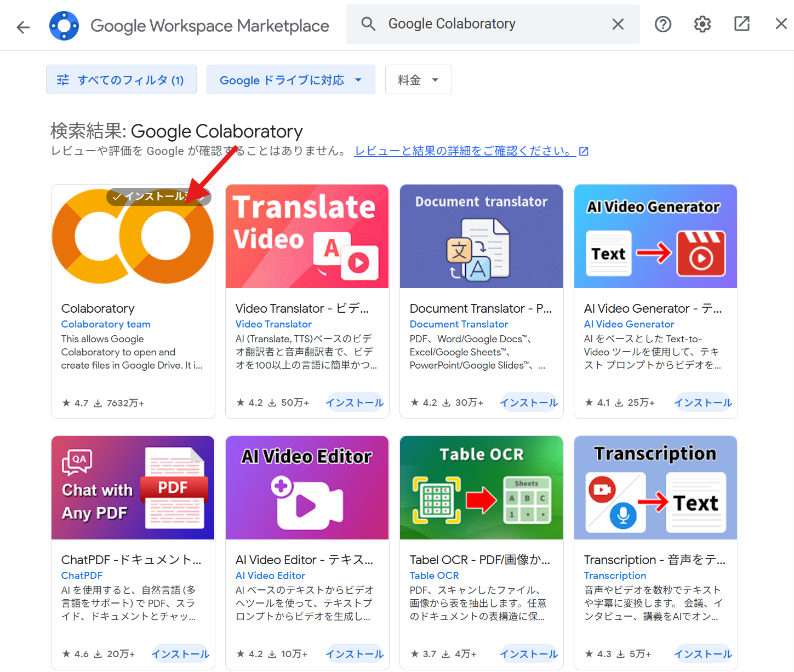This screenshot has width=794, height=672.
Task: Click the open in new window icon
Action: pos(741,24)
